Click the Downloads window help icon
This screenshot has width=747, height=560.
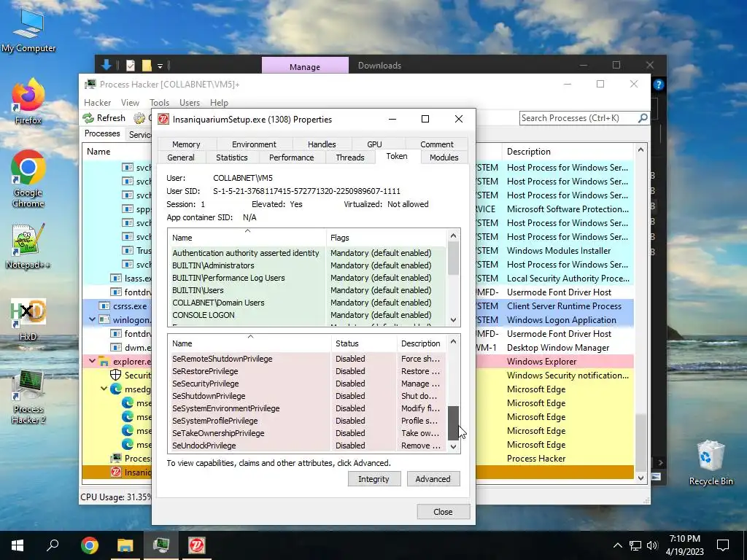659,85
